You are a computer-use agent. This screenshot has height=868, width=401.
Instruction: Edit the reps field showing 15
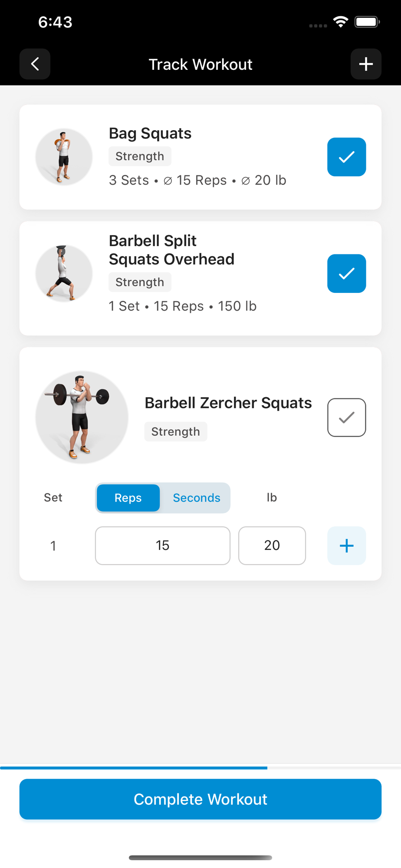tap(163, 546)
